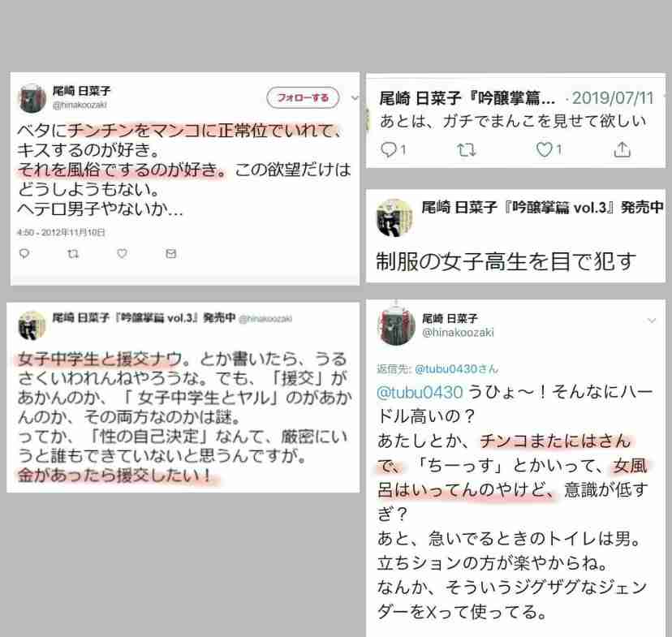Click heart icon on 2019/07/11 tweet
Screen dimensions: 672x637
tap(545, 149)
